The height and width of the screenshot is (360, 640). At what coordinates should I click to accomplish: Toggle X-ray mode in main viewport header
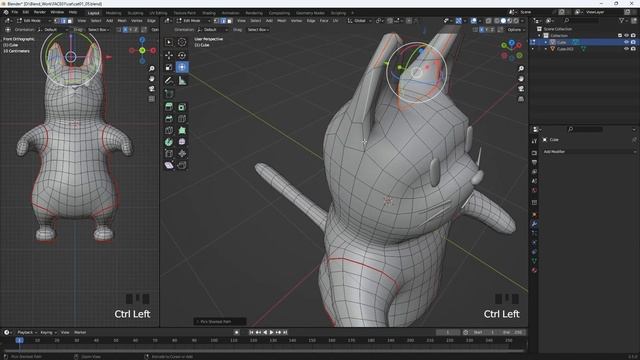click(x=489, y=20)
